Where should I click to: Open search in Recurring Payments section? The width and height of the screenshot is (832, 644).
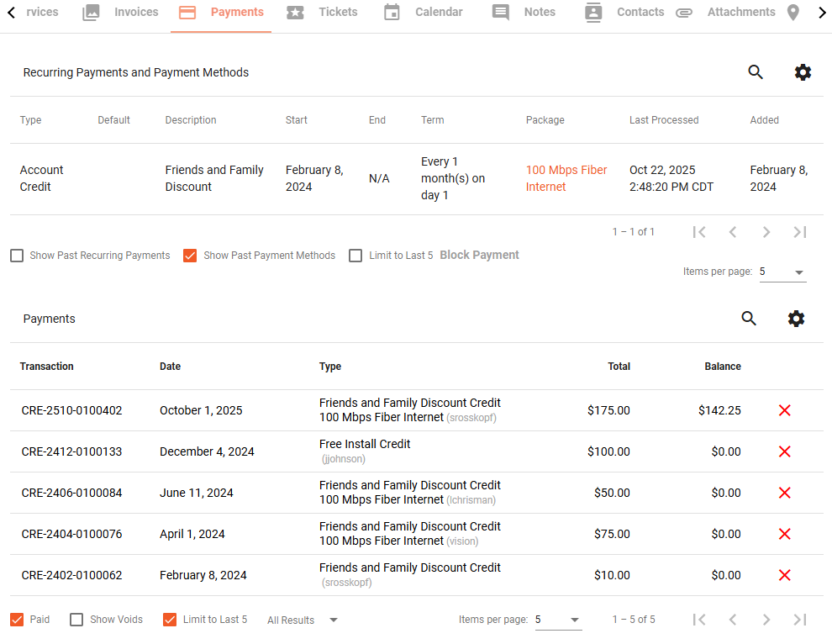(x=755, y=72)
